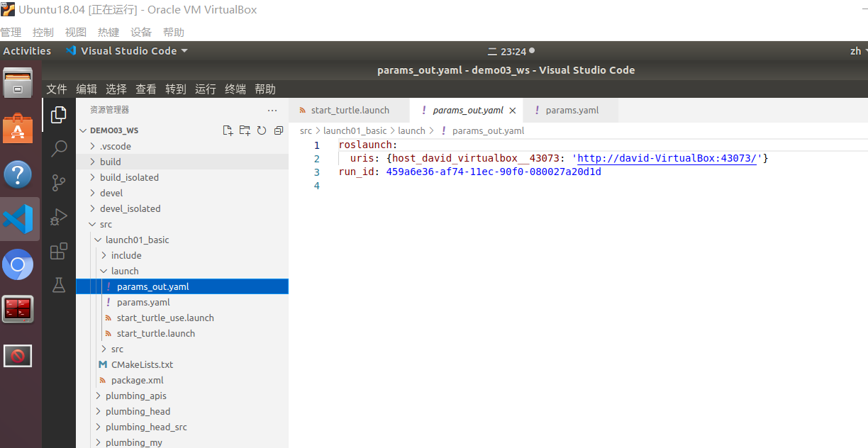Place cursor on empty line 4
The width and height of the screenshot is (868, 448).
tap(603, 186)
